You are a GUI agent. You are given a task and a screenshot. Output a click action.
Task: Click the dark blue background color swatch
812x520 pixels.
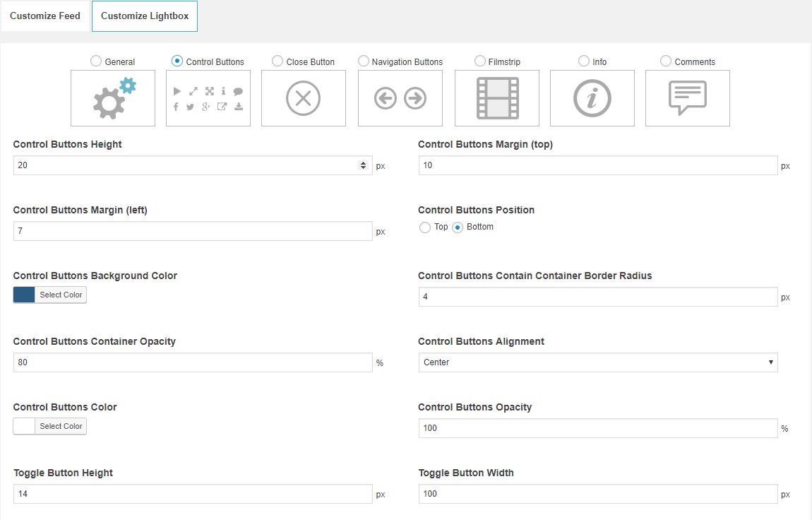click(24, 295)
